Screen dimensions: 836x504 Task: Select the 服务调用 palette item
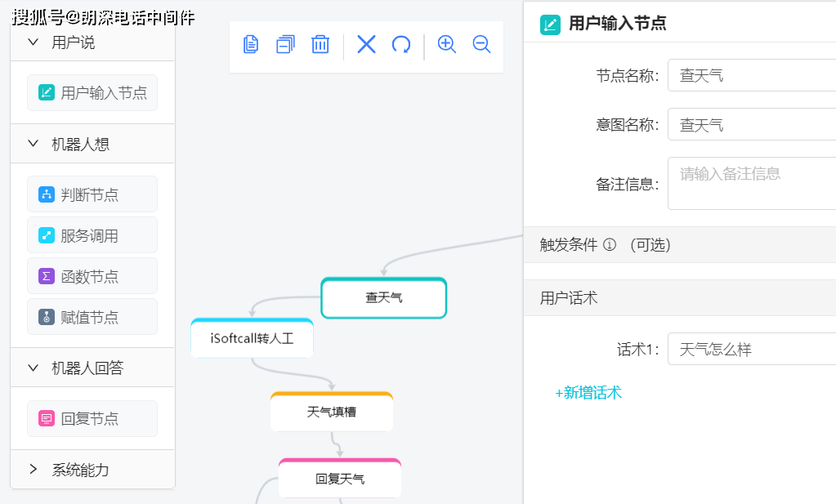click(x=92, y=235)
